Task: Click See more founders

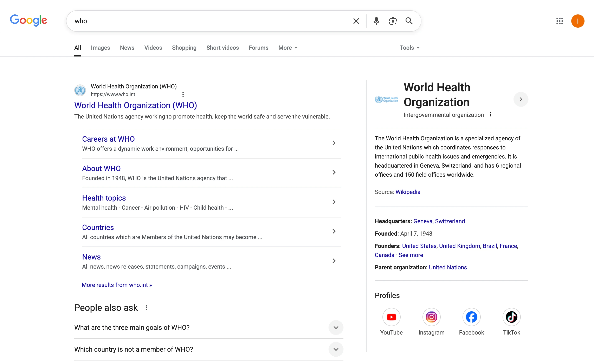Action: 411,255
